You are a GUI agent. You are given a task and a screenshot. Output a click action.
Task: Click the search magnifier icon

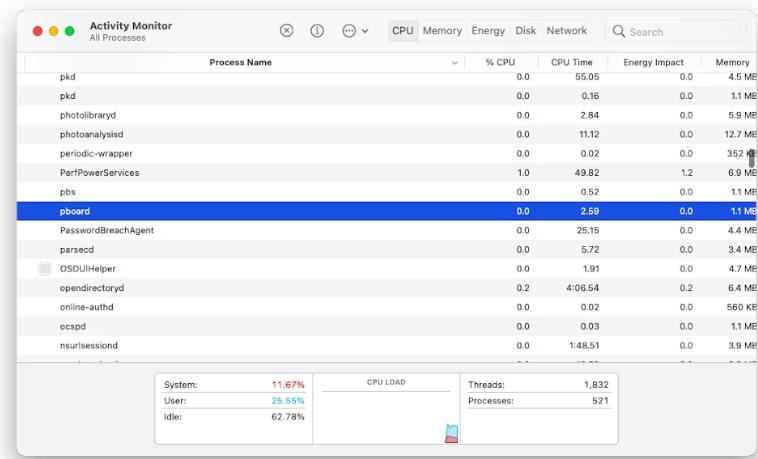point(618,31)
